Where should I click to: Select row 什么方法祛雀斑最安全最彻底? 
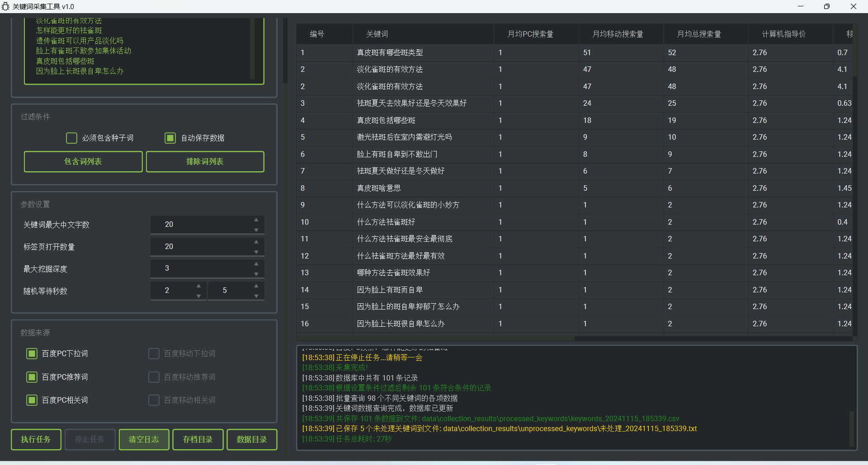point(574,239)
